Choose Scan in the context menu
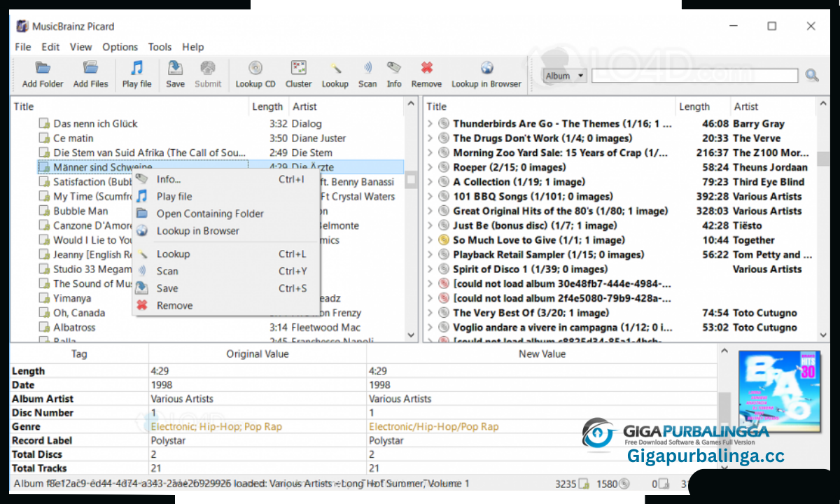This screenshot has width=840, height=504. tap(226, 271)
